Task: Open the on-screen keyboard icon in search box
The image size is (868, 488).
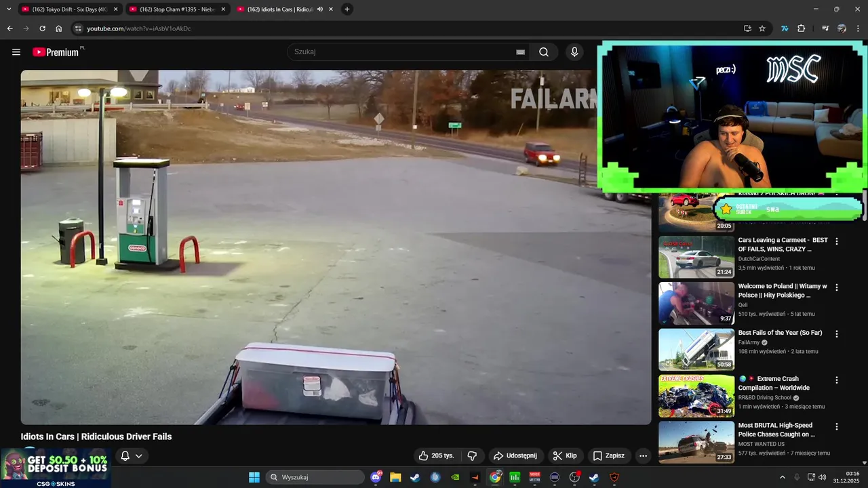Action: coord(520,52)
